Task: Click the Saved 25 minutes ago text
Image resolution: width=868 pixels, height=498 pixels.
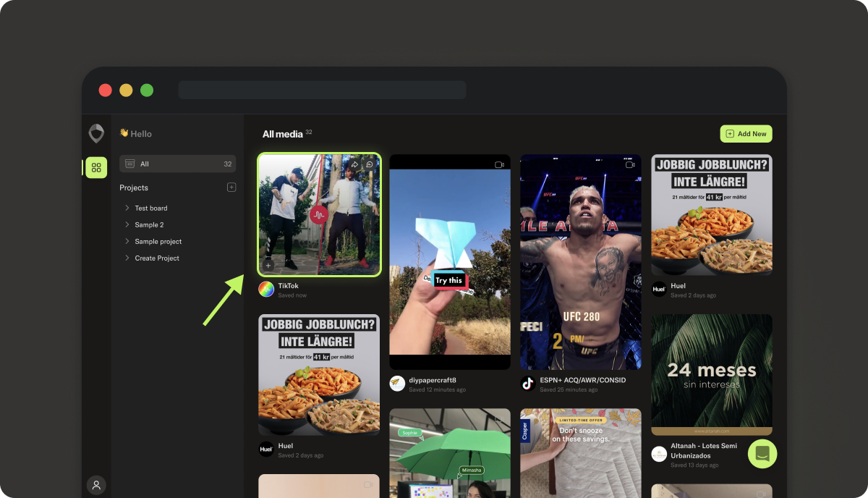Action: (568, 390)
